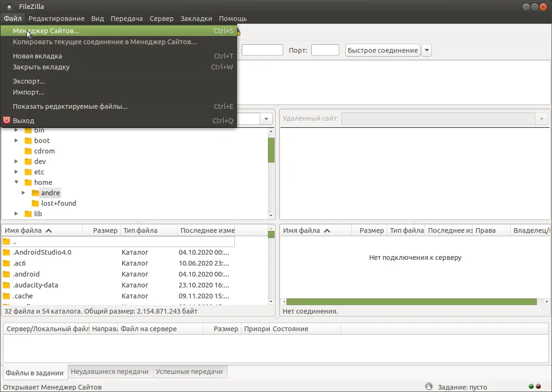The image size is (552, 392).
Task: Choose 'Копировать текущее соединение в Менеджер Сайтов'
Action: click(x=119, y=42)
